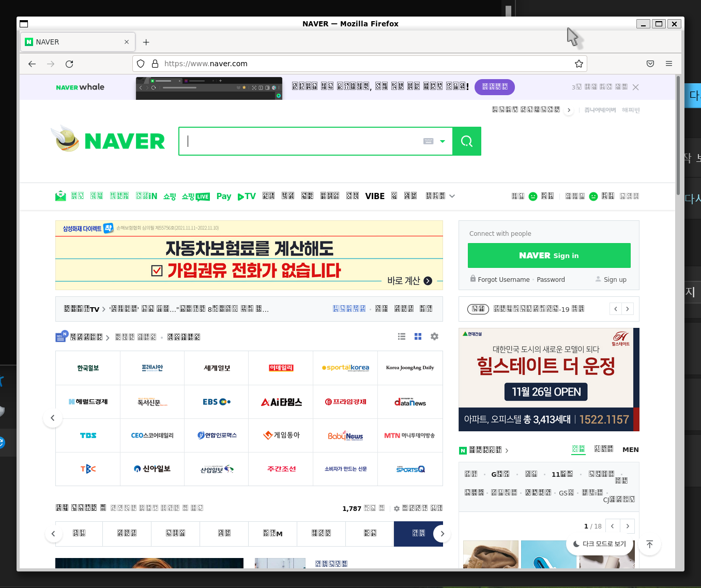701x588 pixels.
Task: Open Pay in the navigation menu
Action: point(224,196)
